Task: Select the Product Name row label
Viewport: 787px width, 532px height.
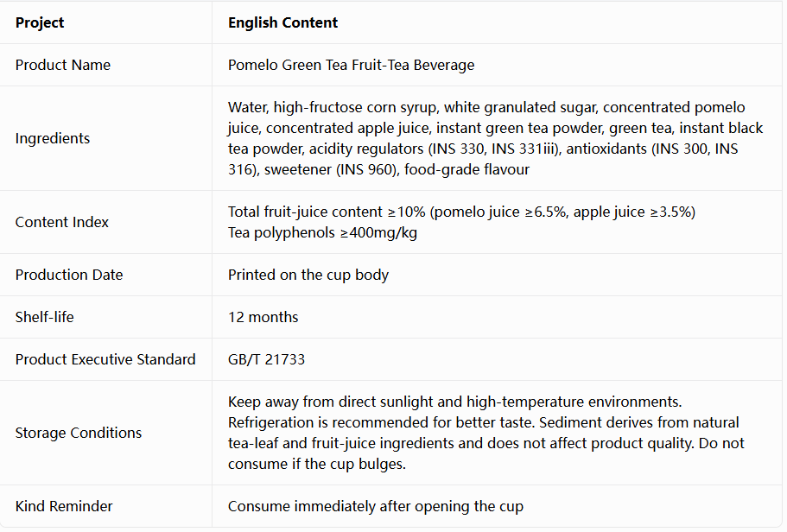Action: click(x=63, y=65)
